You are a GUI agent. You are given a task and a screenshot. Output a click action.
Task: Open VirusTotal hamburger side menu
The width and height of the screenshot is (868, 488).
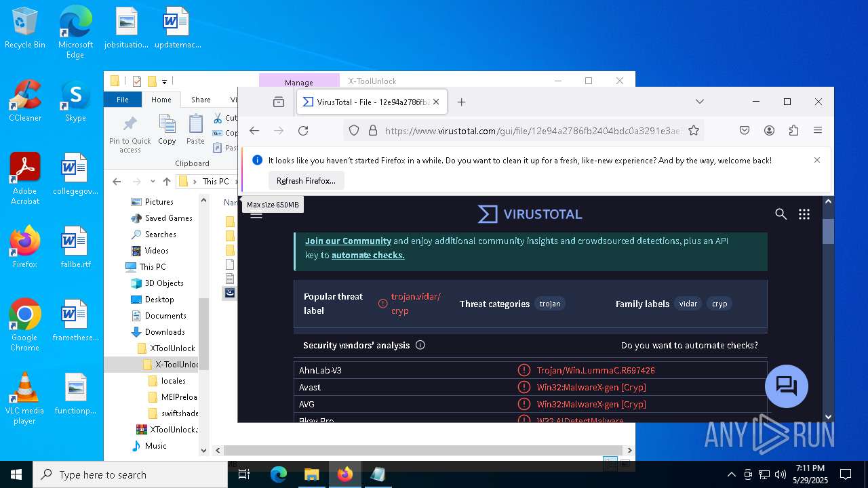[256, 216]
